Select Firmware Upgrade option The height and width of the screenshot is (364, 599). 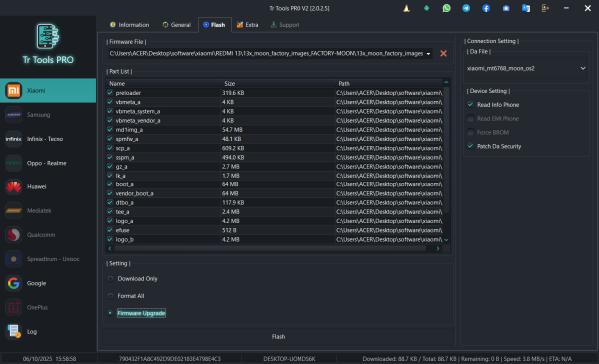[x=110, y=313]
